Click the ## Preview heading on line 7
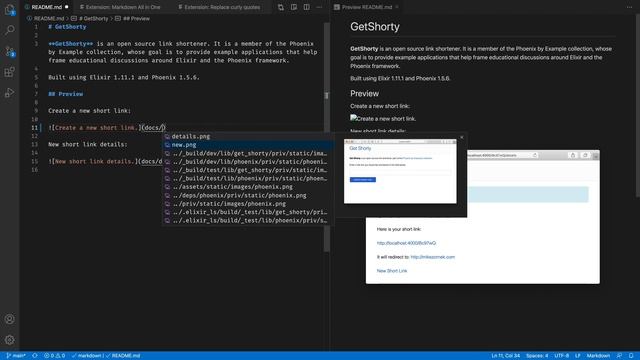Image resolution: width=640 pixels, height=360 pixels. (65, 94)
